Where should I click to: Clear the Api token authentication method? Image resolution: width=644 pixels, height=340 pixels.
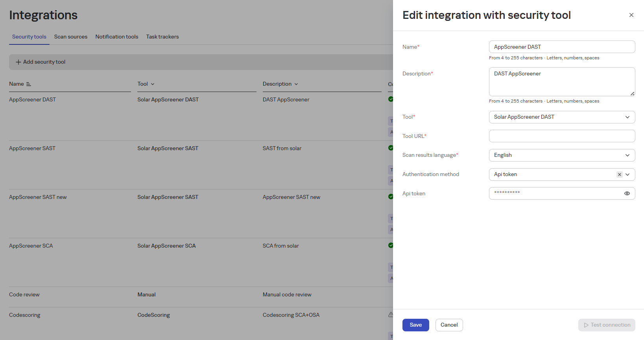[619, 175]
